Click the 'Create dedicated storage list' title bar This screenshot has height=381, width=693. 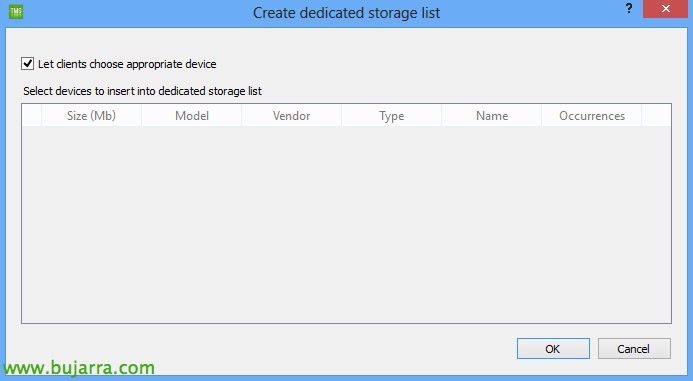click(x=346, y=12)
